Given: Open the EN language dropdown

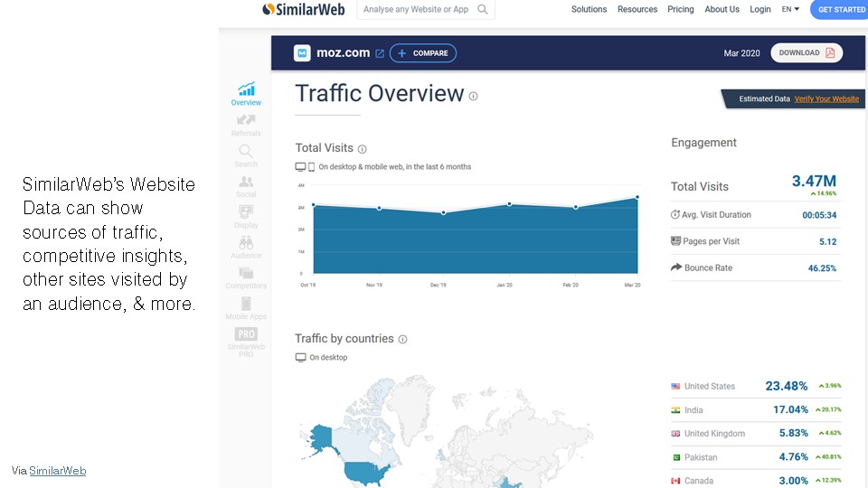Looking at the screenshot, I should tap(790, 9).
